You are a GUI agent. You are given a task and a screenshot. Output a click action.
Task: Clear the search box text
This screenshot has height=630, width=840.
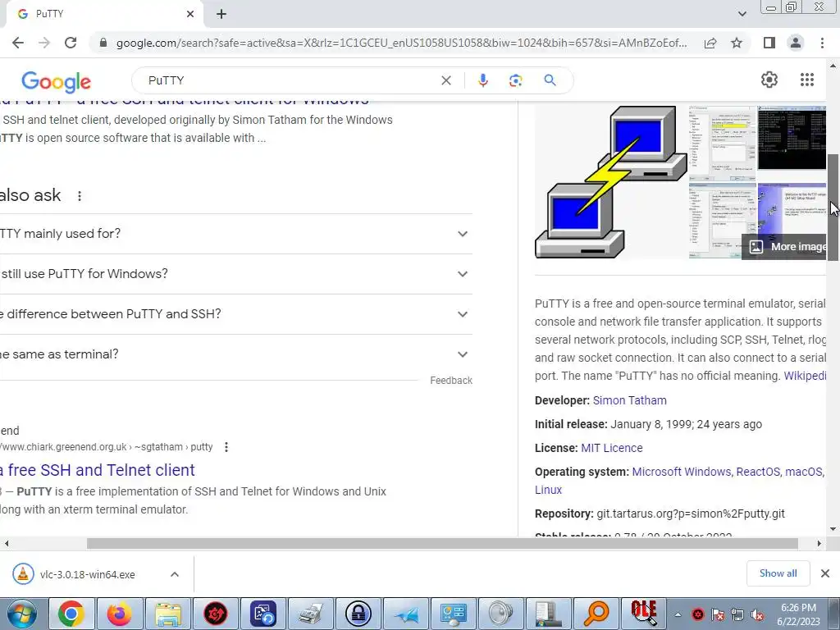[x=445, y=80]
